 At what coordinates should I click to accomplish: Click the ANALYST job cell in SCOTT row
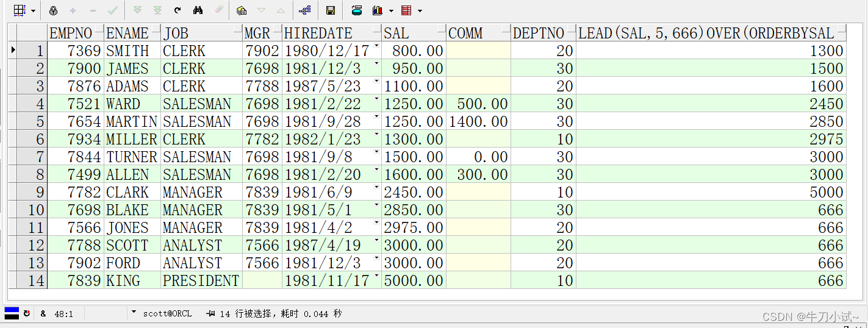[x=202, y=245]
